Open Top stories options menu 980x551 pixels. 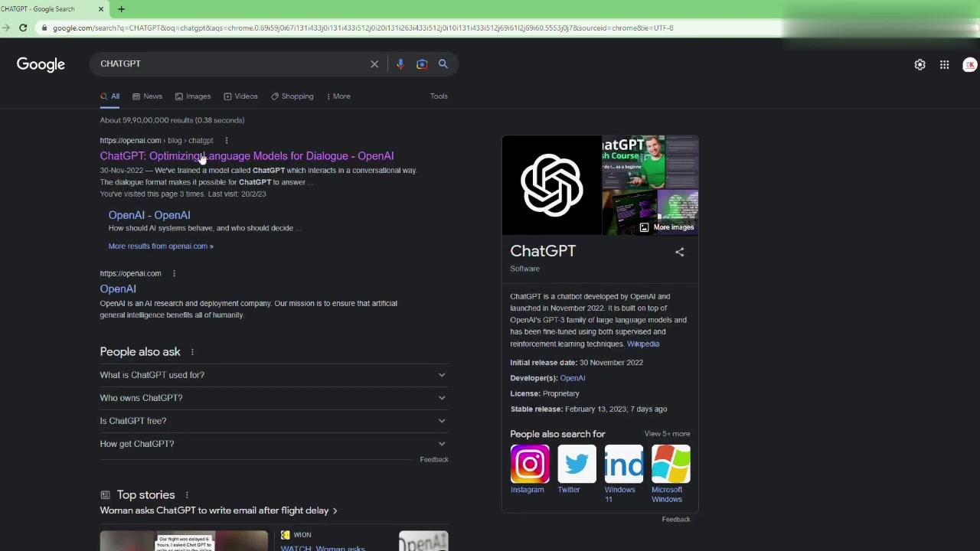pos(186,495)
